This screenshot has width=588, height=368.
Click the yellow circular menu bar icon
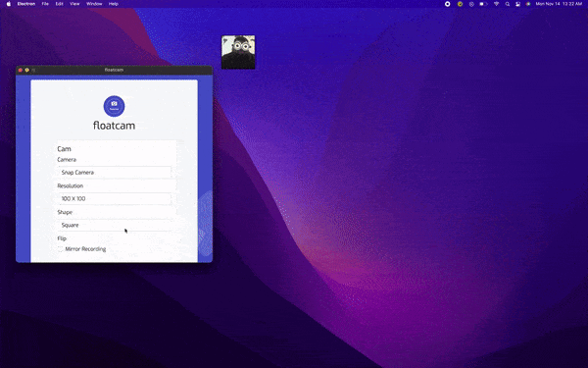(x=460, y=4)
